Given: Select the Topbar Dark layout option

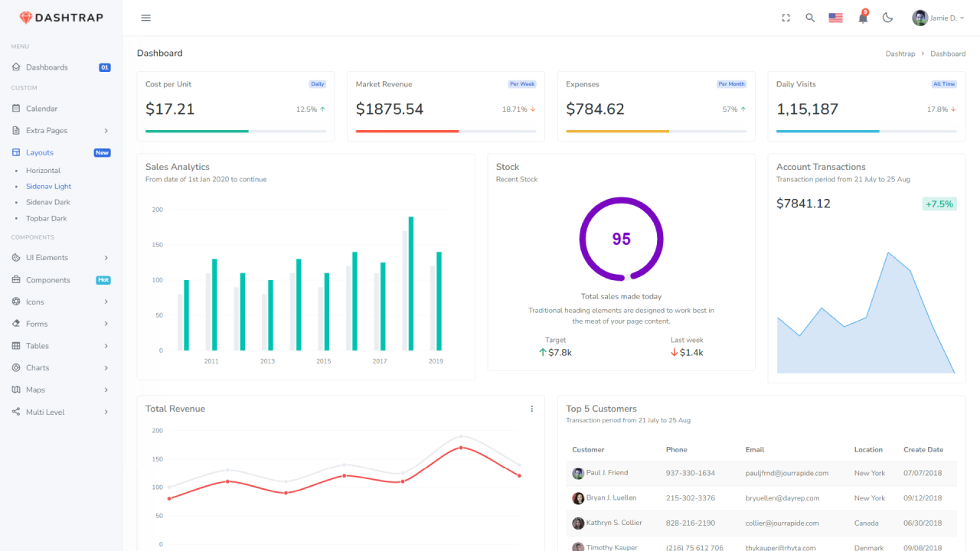Looking at the screenshot, I should [46, 218].
